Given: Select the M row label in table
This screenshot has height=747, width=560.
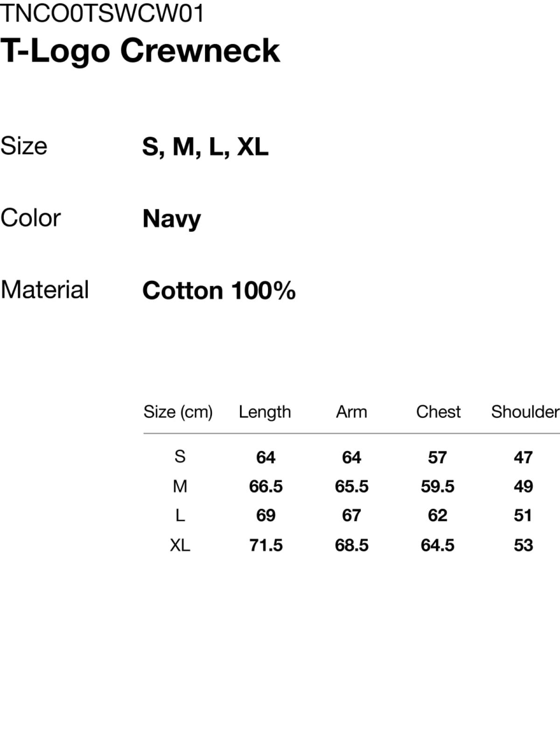Looking at the screenshot, I should coord(180,486).
